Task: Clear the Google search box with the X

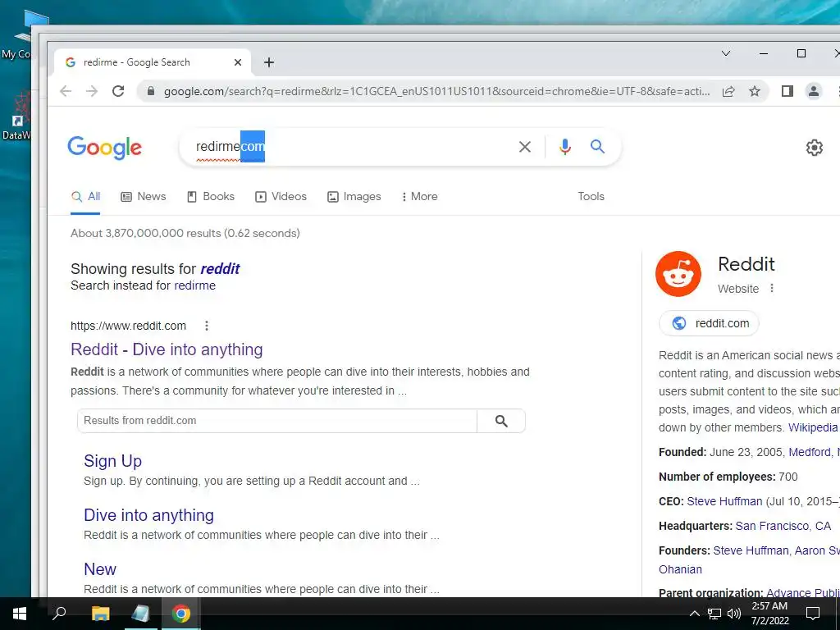Action: click(x=525, y=147)
